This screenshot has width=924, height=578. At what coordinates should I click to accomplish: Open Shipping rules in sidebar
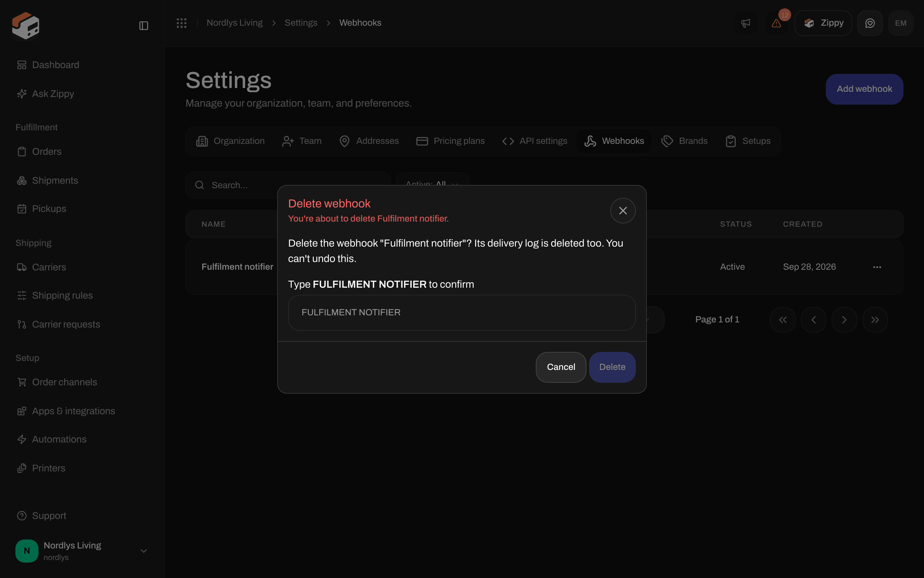[55, 295]
